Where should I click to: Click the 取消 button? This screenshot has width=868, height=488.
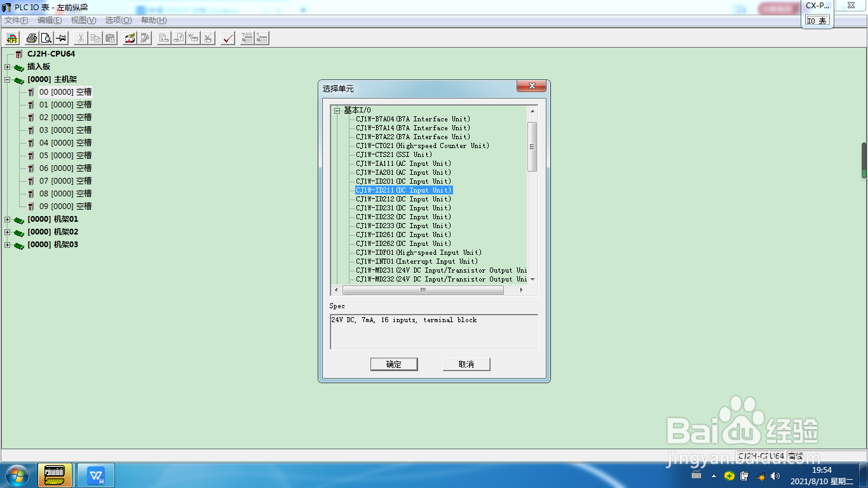click(466, 364)
